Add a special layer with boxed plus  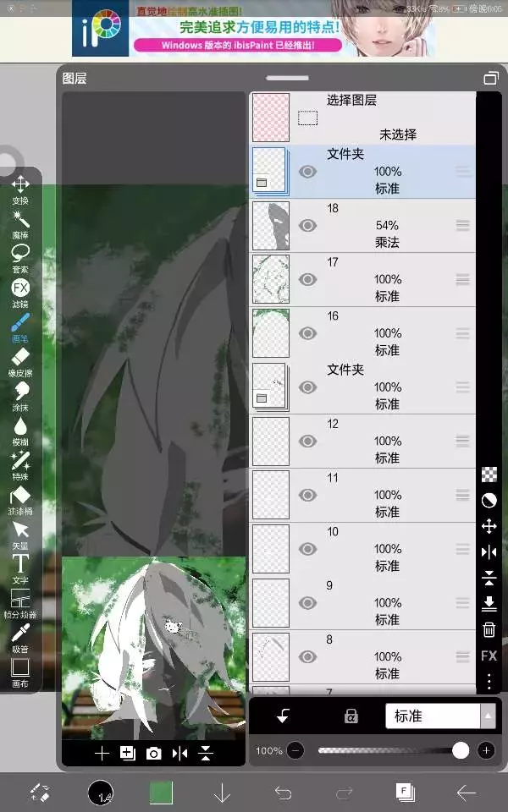[x=128, y=753]
